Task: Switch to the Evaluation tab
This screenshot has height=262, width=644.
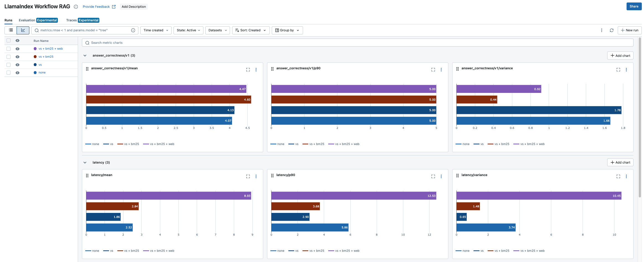Action: (x=27, y=20)
